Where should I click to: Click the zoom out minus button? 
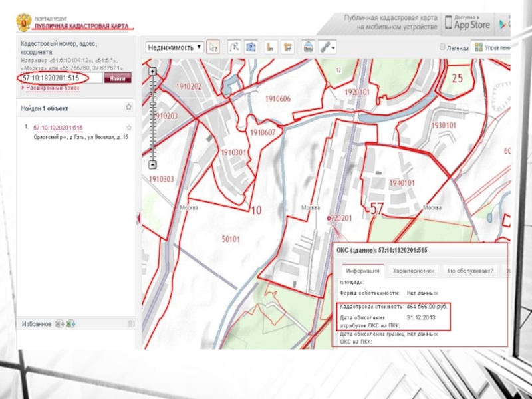153,164
